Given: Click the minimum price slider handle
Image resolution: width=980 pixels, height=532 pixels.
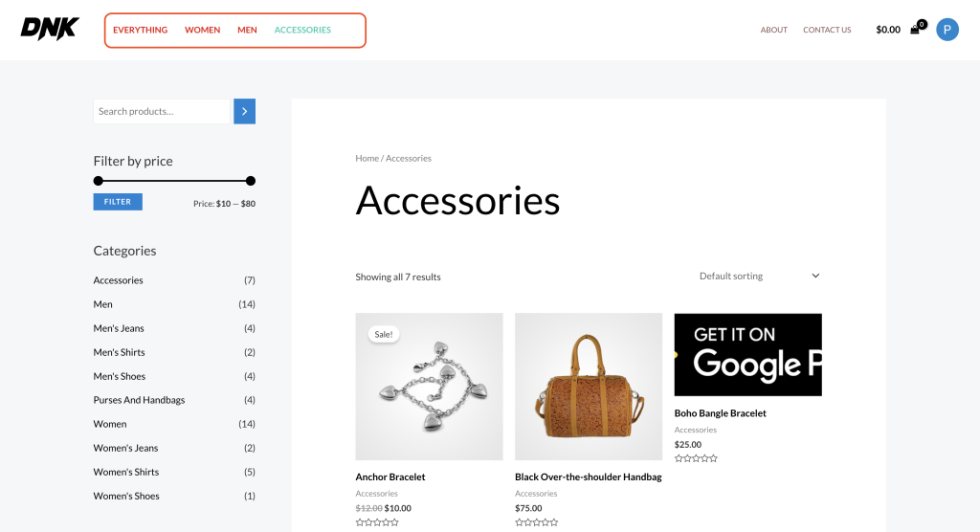Looking at the screenshot, I should coord(99,181).
